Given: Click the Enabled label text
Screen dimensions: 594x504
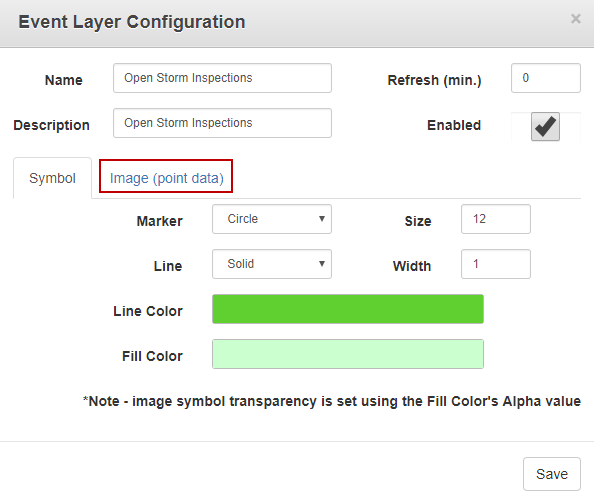Looking at the screenshot, I should [x=454, y=125].
